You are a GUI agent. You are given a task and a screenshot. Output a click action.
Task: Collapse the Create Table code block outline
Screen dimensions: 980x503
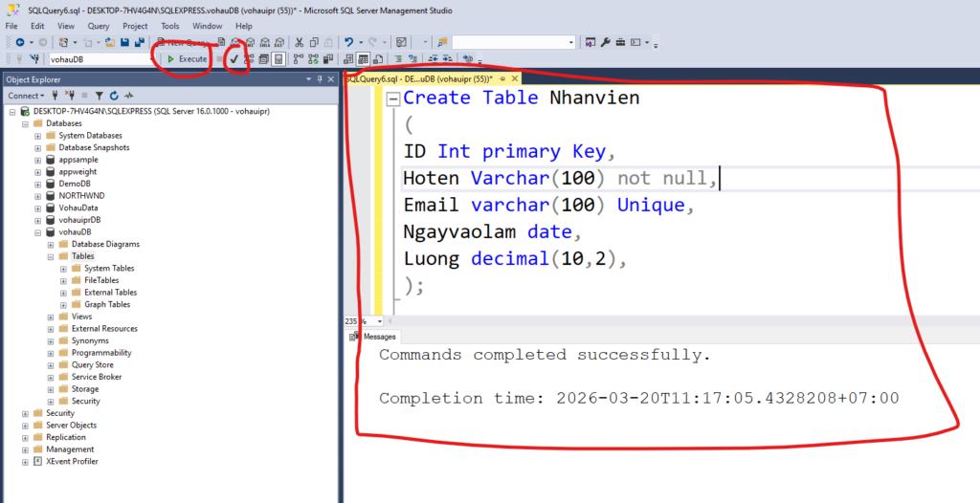pyautogui.click(x=392, y=99)
